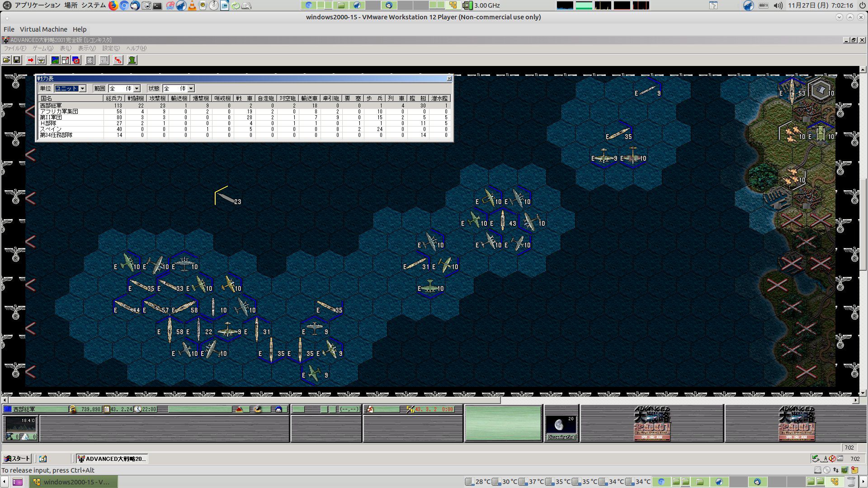Sort the table by 国名 column header
The height and width of the screenshot is (488, 868).
70,99
